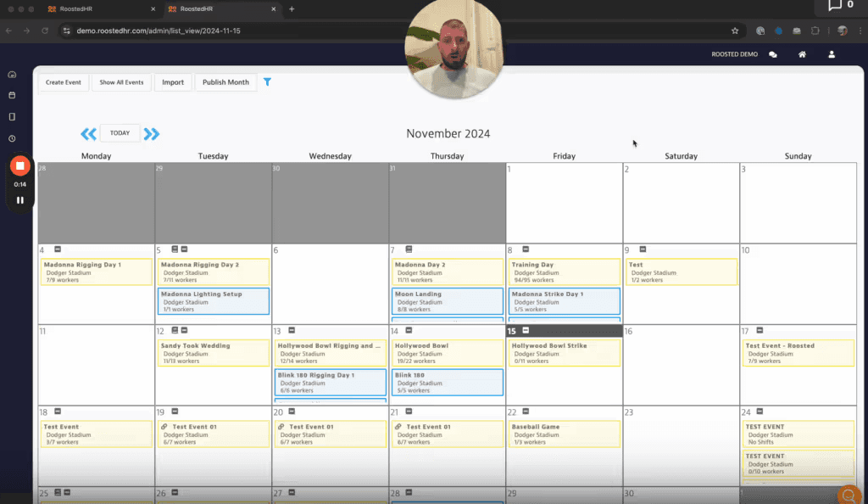Viewport: 868px width, 504px height.
Task: Click the November 2024 month title
Action: point(448,133)
